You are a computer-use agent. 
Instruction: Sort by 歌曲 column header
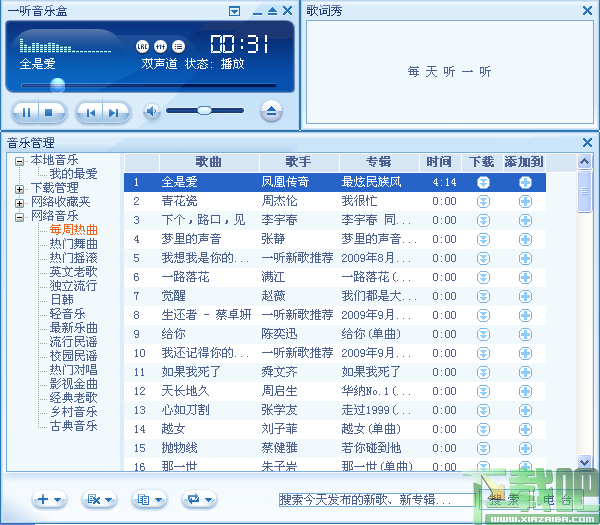[x=209, y=162]
